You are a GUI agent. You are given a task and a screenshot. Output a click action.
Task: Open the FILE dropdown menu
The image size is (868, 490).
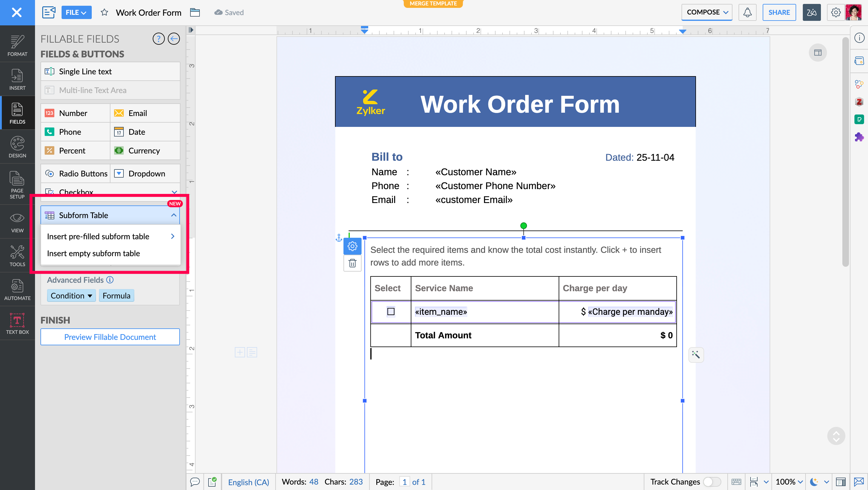coord(76,12)
